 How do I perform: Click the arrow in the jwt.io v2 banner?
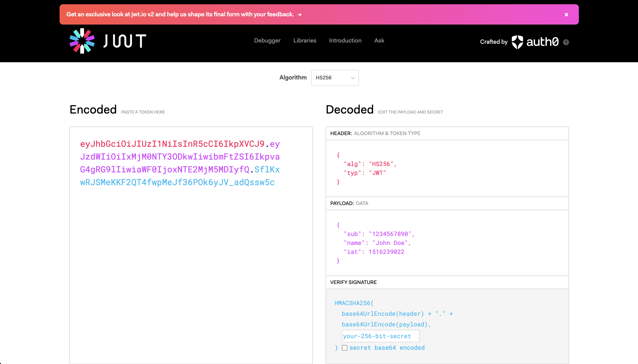pos(299,15)
